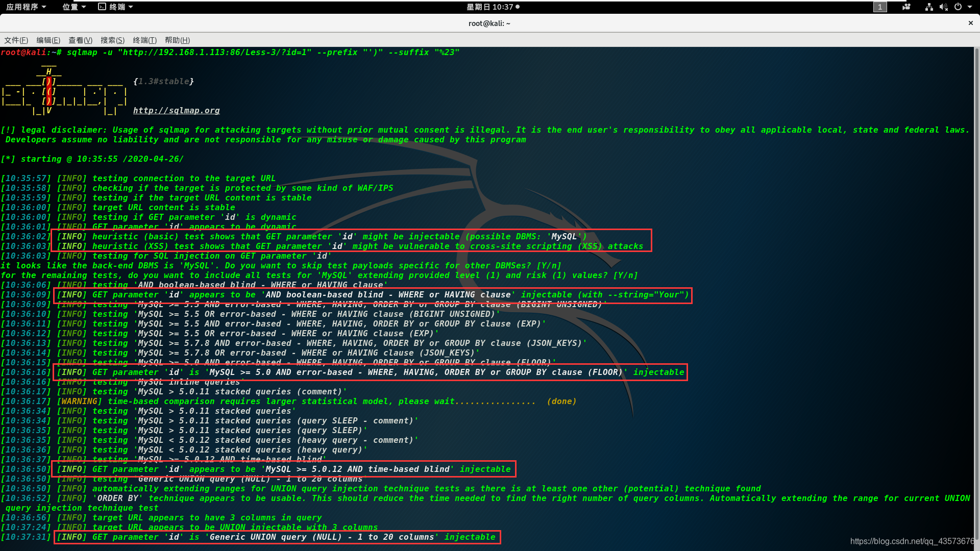Click the screen recorder camera icon
The height and width of the screenshot is (551, 980).
(x=906, y=7)
